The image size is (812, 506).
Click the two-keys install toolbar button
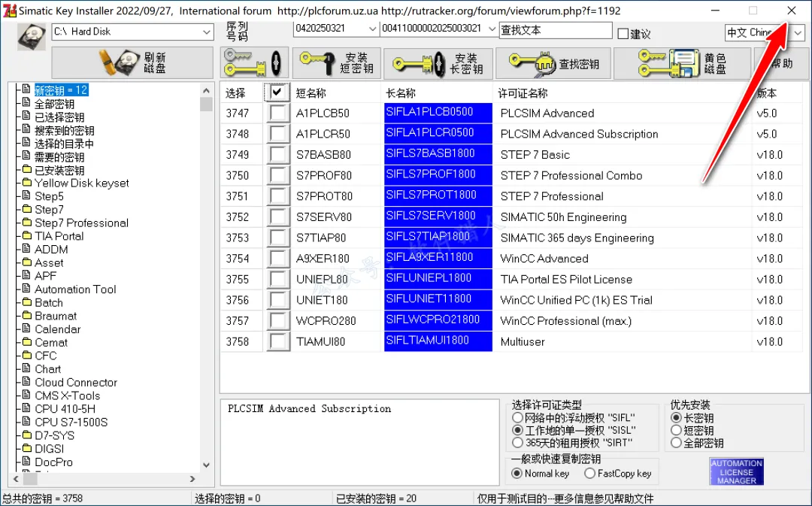[254, 62]
